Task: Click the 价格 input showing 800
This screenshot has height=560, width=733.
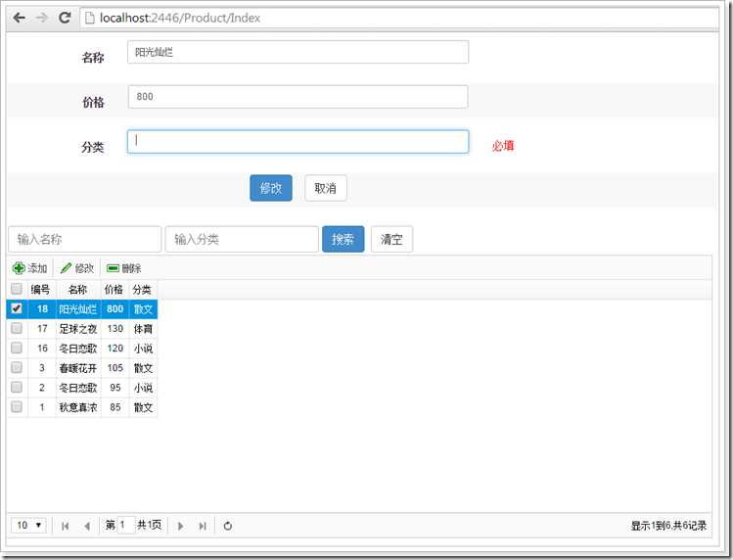Action: click(x=298, y=97)
